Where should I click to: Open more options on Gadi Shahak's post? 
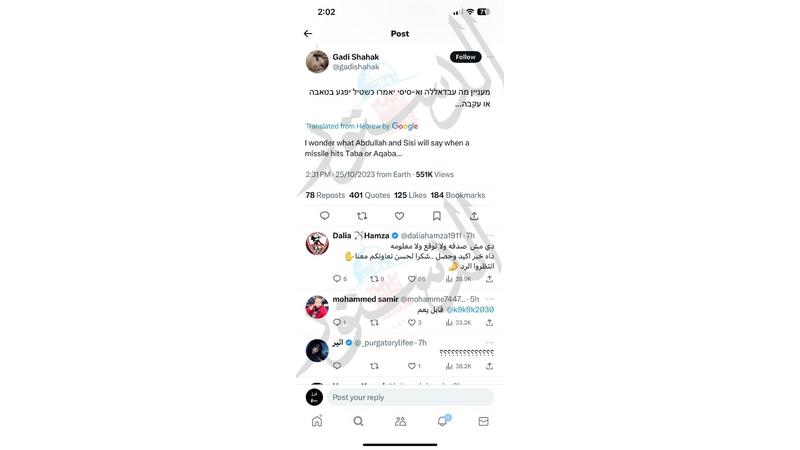[490, 57]
